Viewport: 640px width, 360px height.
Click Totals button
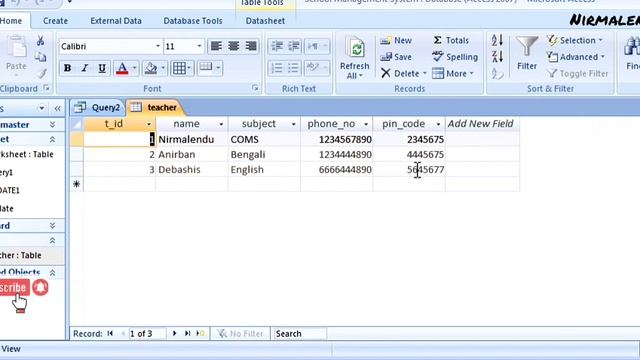pos(451,40)
